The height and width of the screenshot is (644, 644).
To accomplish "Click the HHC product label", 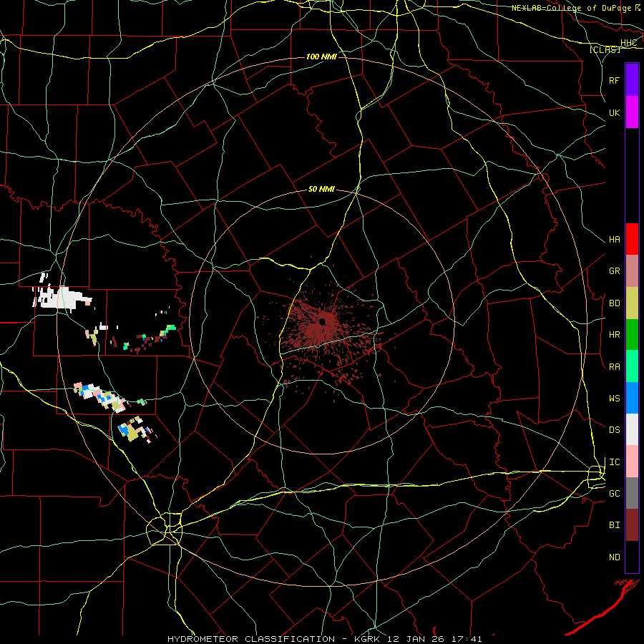I will (629, 43).
